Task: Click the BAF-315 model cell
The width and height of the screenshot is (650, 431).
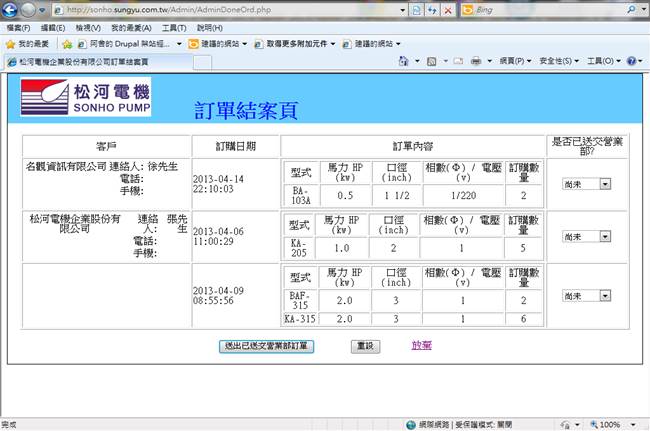Action: pos(300,300)
